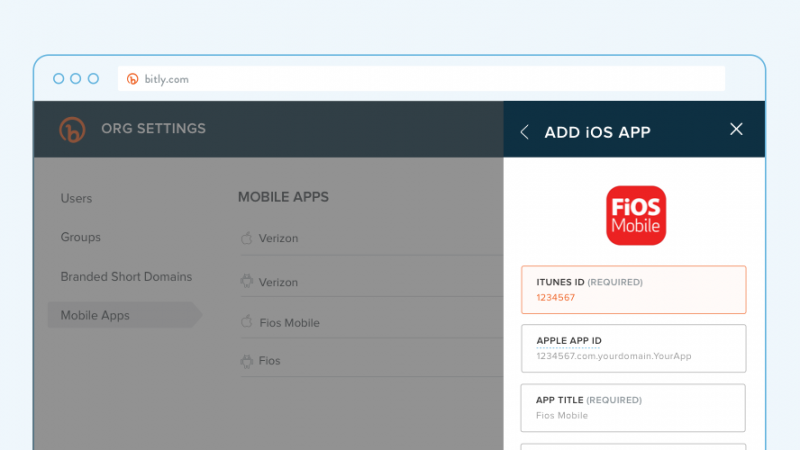Click the Bitly favicon in the address bar
Image resolution: width=800 pixels, height=450 pixels.
tap(133, 79)
